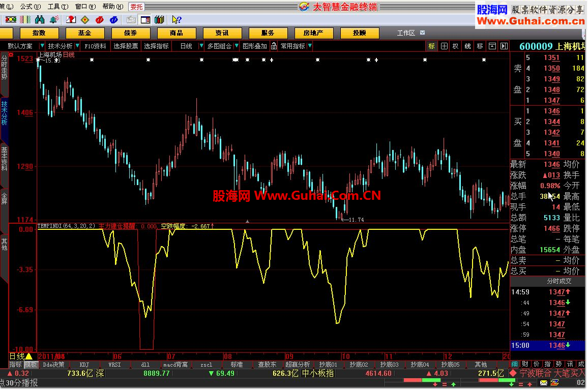Switch to the KDJ indicator tab

click(84, 365)
